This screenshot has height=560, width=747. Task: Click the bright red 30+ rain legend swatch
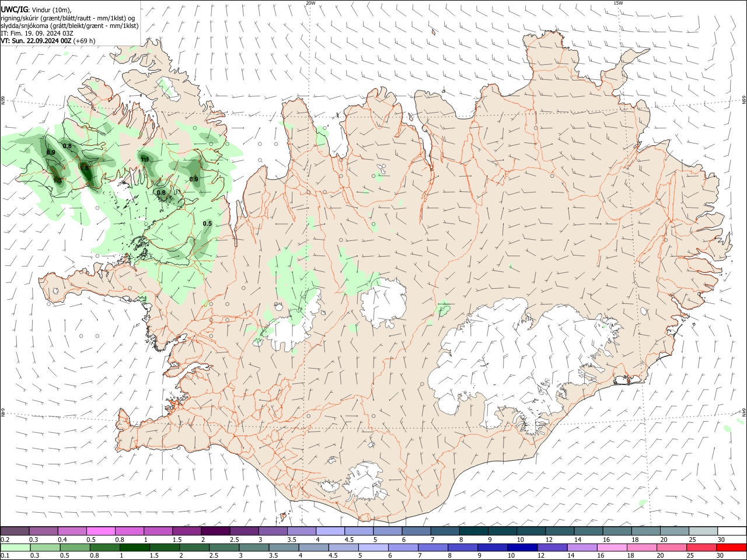732,547
